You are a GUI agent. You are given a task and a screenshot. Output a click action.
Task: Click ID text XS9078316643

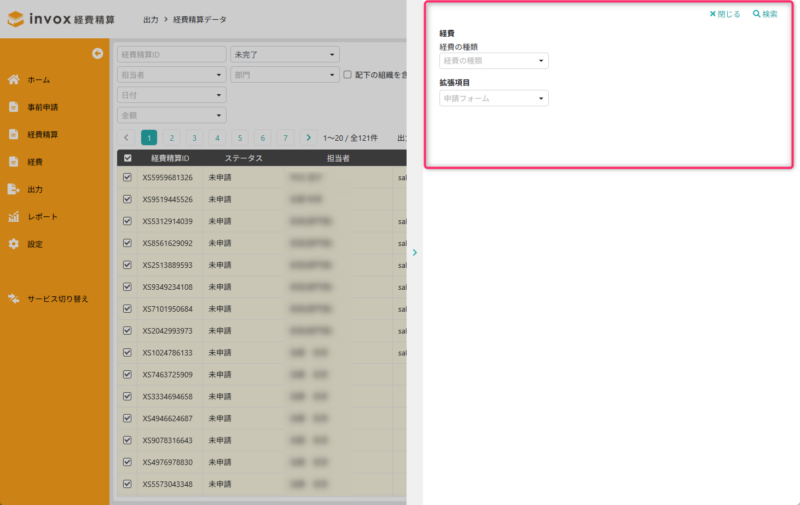pyautogui.click(x=168, y=440)
